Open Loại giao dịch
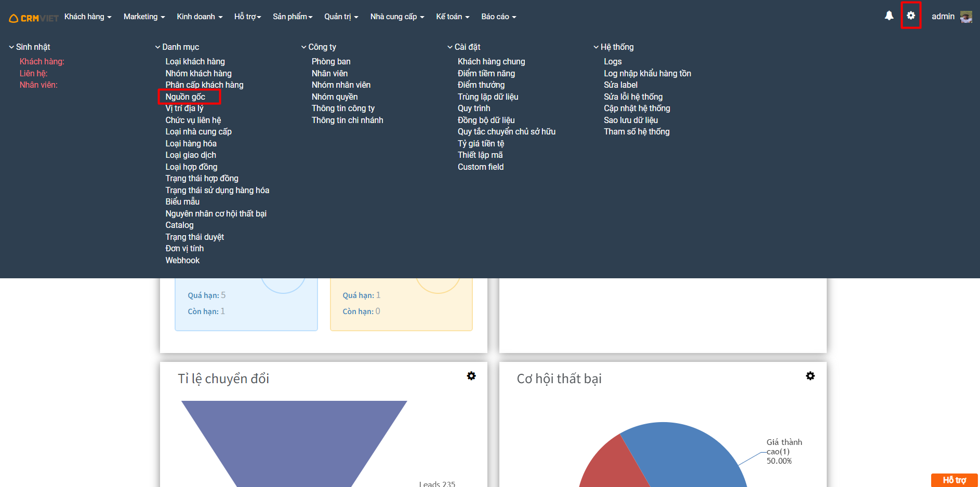 (191, 155)
